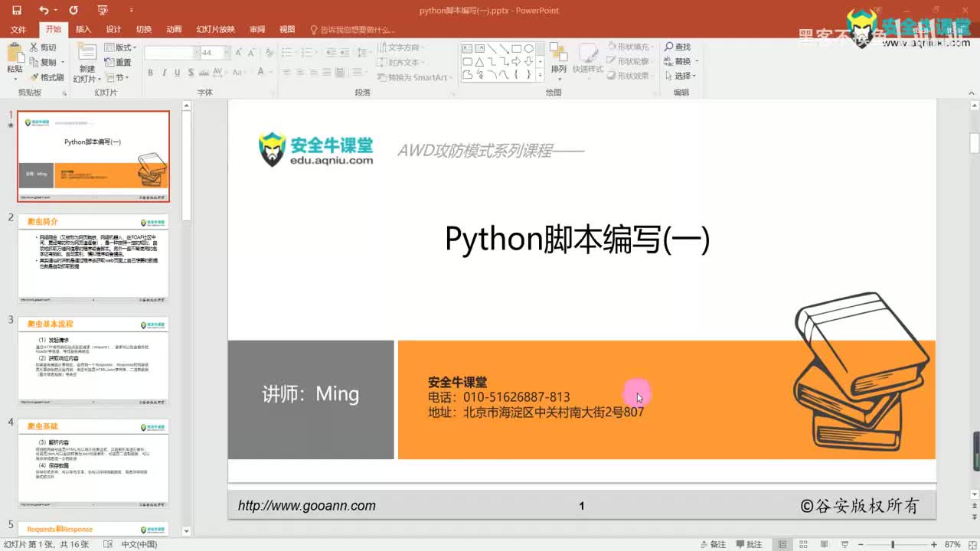Screen dimensions: 980x551
Task: Save the presentation via quick access toolbar
Action: [16, 10]
